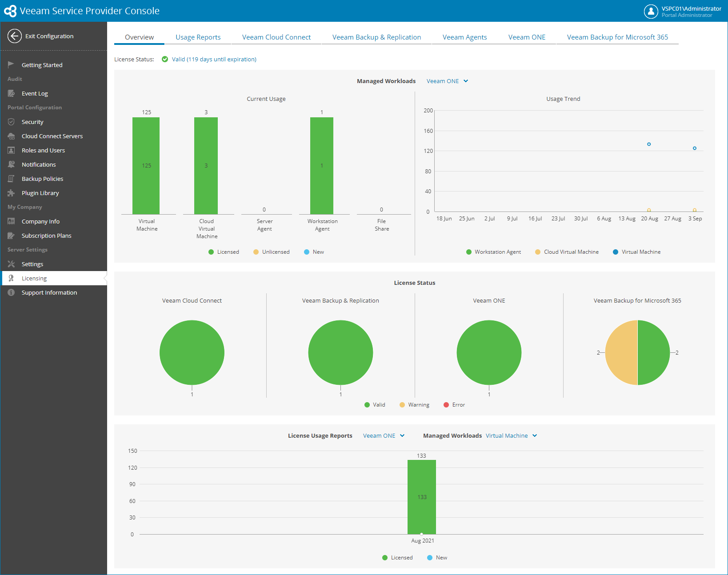Click the Workstation Agent green bar
This screenshot has height=575, width=728.
[322, 166]
